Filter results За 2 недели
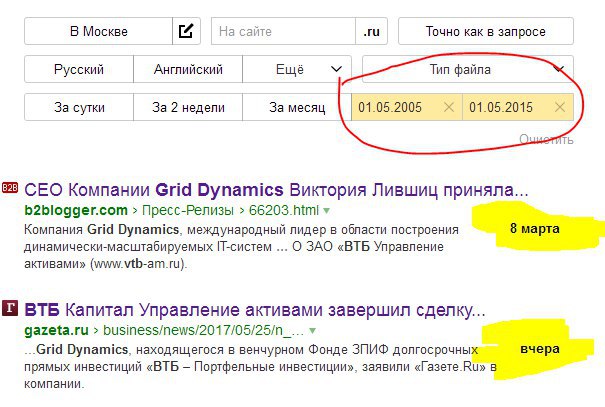Image resolution: width=605 pixels, height=407 pixels. 188,107
